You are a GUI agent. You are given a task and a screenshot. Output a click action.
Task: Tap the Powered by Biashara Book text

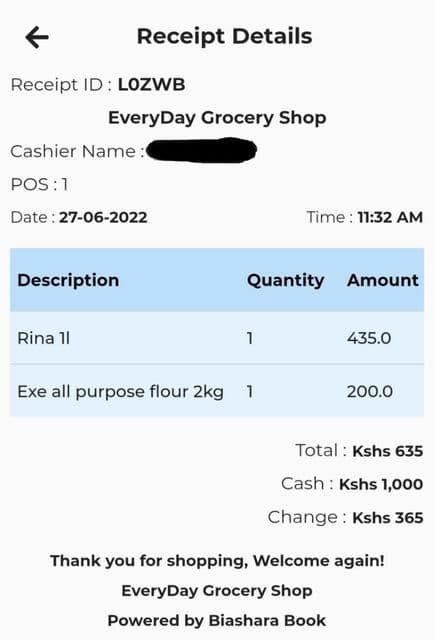pos(217,620)
